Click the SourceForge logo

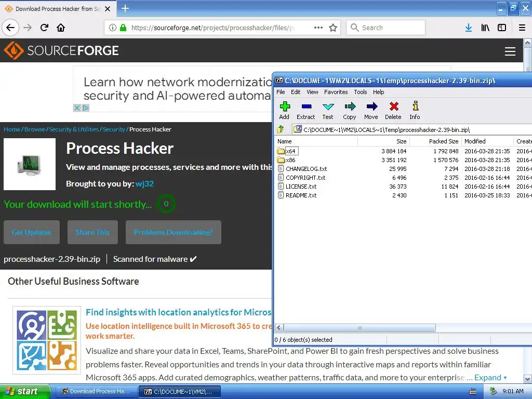pyautogui.click(x=61, y=50)
